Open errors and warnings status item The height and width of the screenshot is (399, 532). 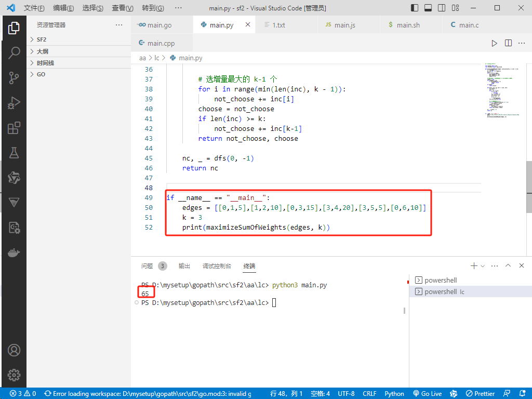pyautogui.click(x=23, y=394)
